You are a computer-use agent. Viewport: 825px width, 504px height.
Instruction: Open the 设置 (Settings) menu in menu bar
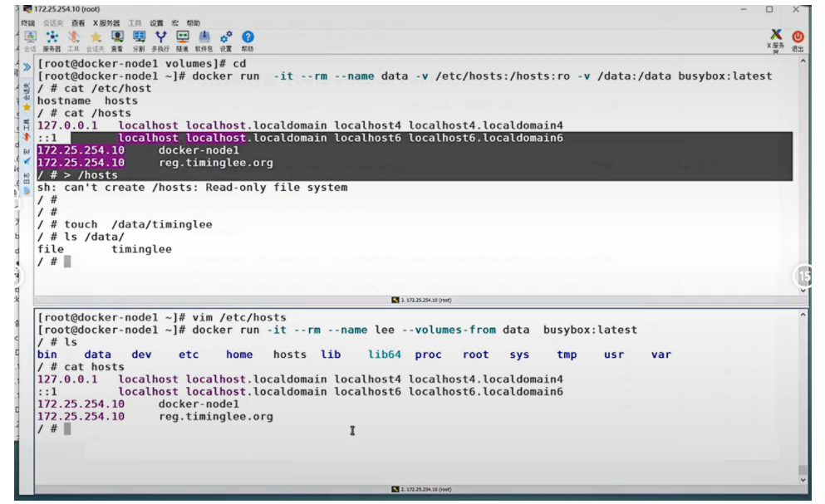click(x=156, y=23)
